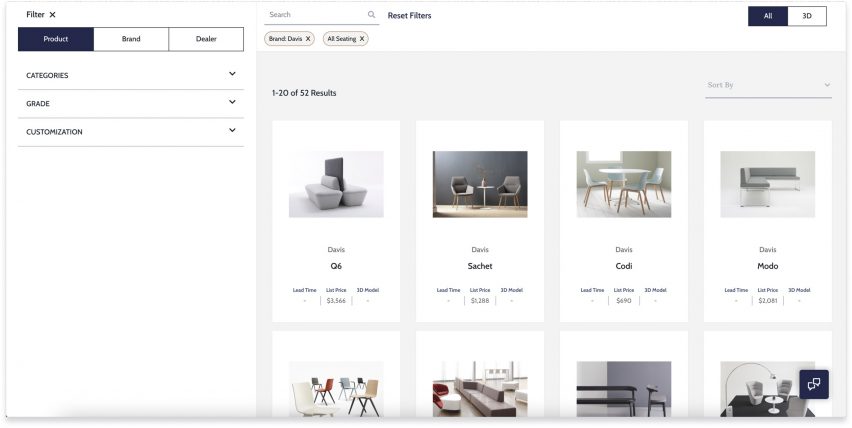Click the Modo product name
This screenshot has width=852, height=428.
[768, 266]
